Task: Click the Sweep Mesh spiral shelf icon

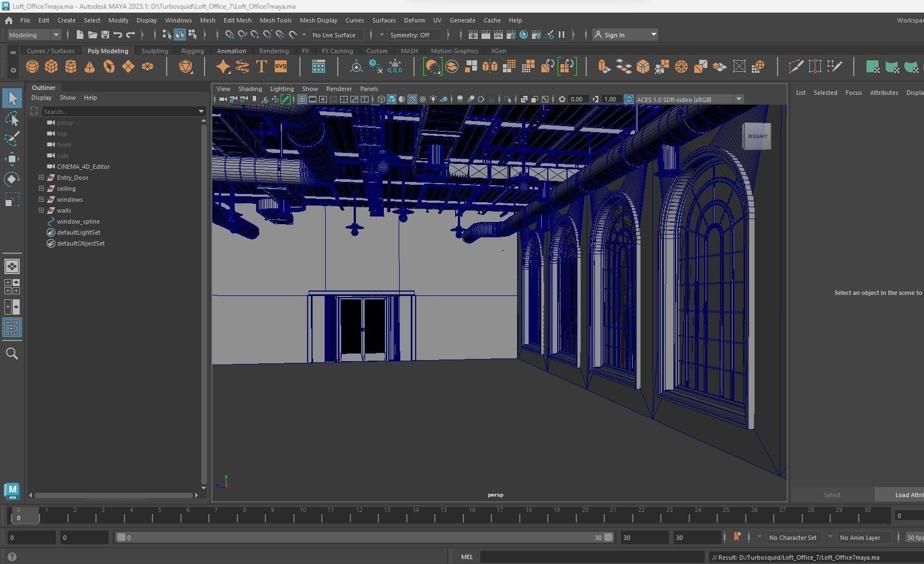Action: pyautogui.click(x=242, y=67)
